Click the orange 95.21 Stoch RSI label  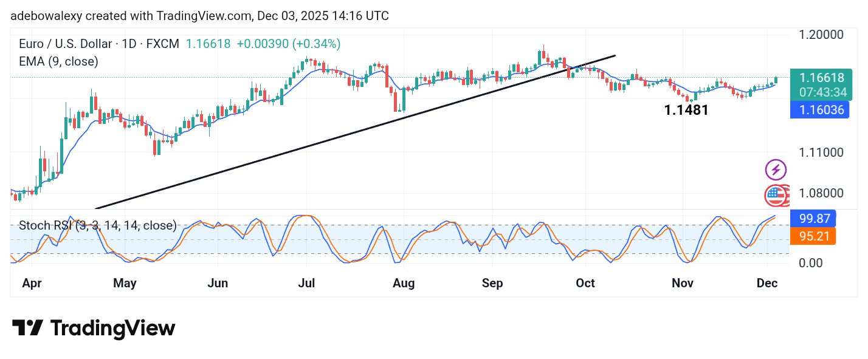[x=813, y=236]
